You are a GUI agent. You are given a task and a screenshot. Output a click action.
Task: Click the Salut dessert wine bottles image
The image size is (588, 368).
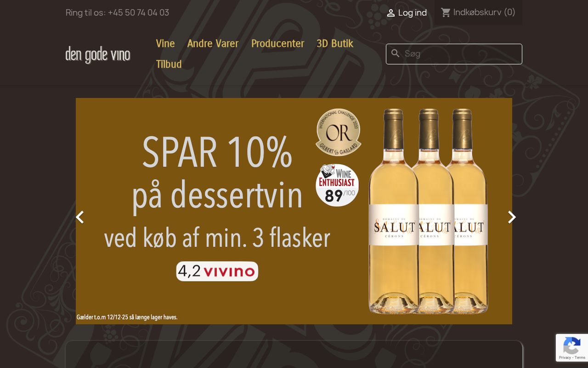428,211
